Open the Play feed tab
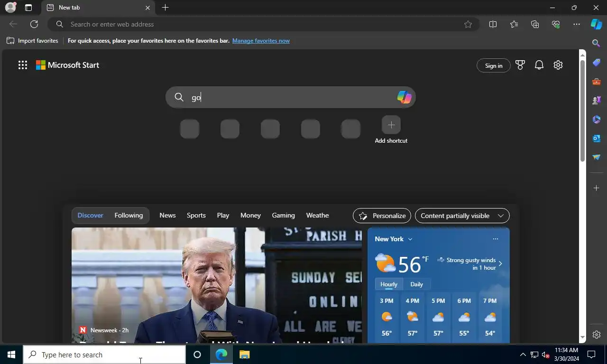This screenshot has width=607, height=364. click(223, 215)
